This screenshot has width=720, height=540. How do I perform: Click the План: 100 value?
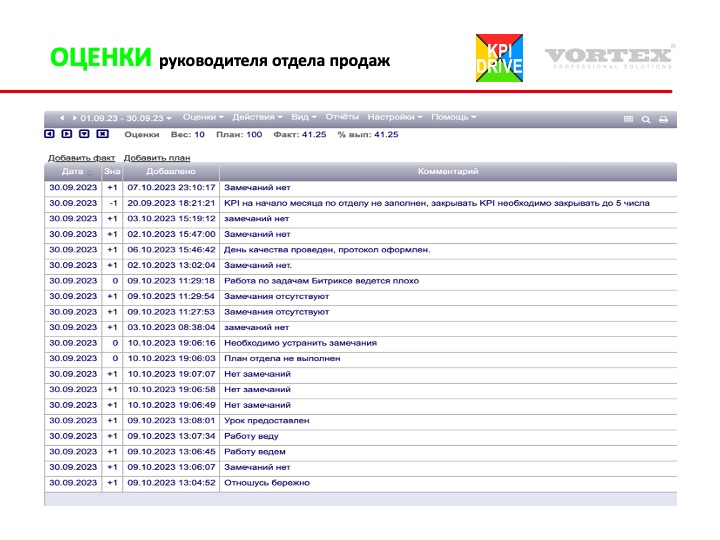point(239,135)
